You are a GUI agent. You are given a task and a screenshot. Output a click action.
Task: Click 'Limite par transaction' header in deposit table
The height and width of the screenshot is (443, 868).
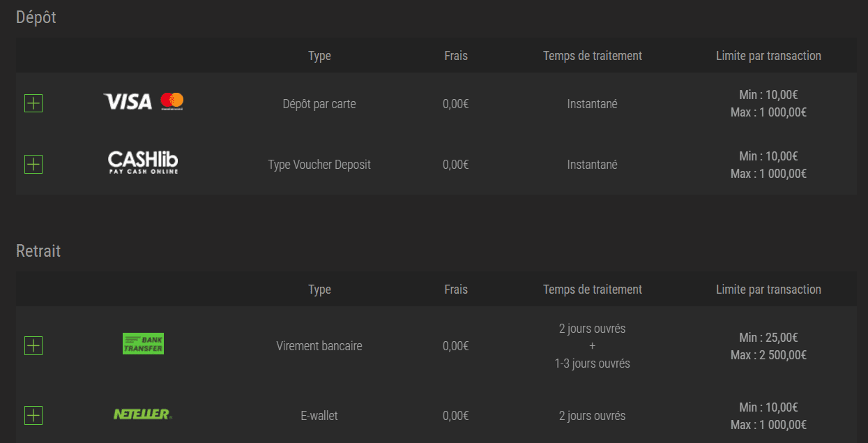tap(768, 56)
